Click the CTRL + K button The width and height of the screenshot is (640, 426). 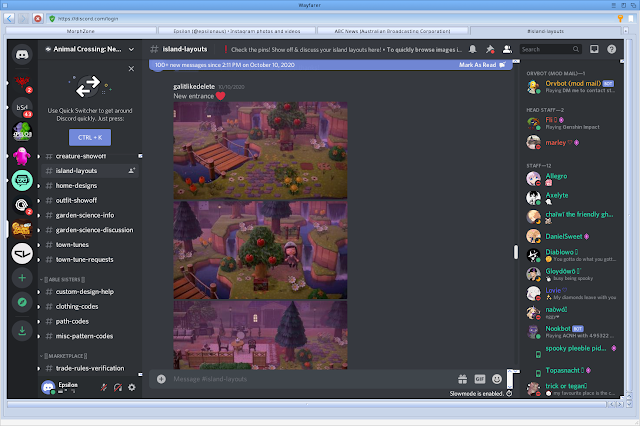[x=90, y=138]
